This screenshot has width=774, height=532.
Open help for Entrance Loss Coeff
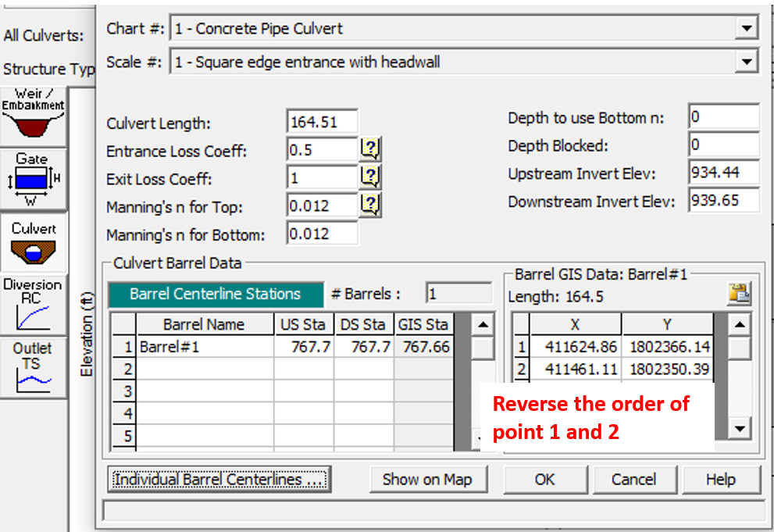click(371, 148)
